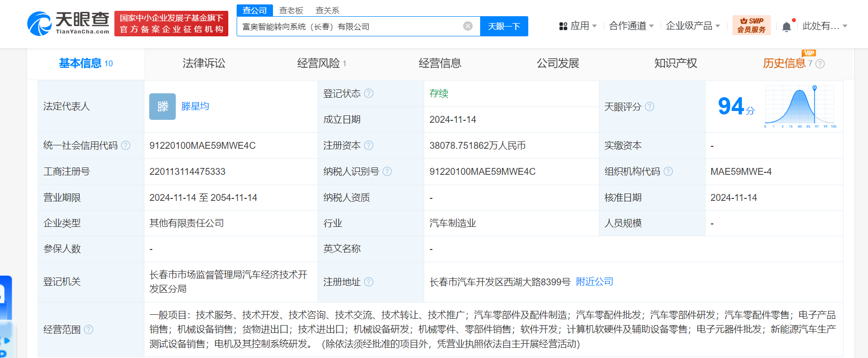Click the company name search field
The width and height of the screenshot is (868, 358).
click(x=349, y=27)
